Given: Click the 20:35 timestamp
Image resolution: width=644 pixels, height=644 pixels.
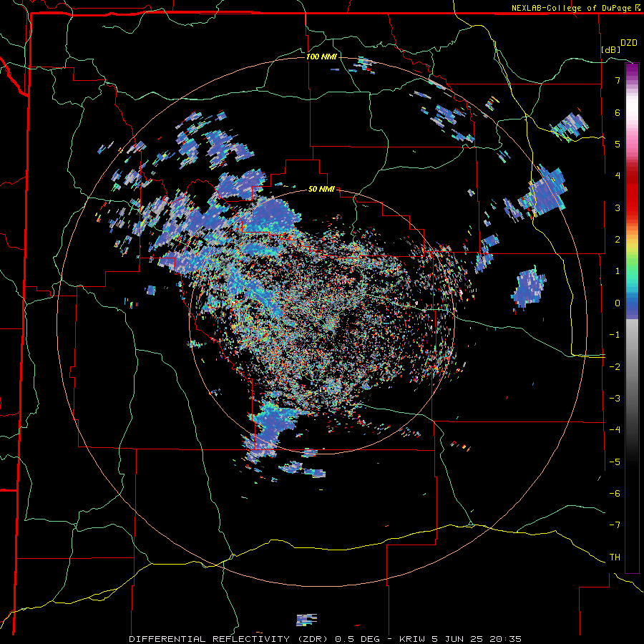Looking at the screenshot, I should (x=507, y=639).
